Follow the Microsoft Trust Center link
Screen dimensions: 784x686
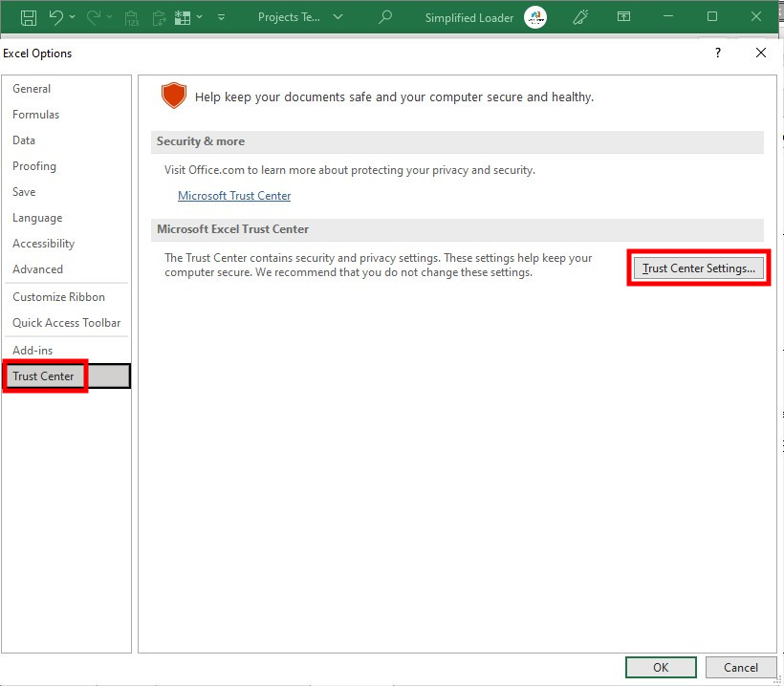click(x=234, y=195)
